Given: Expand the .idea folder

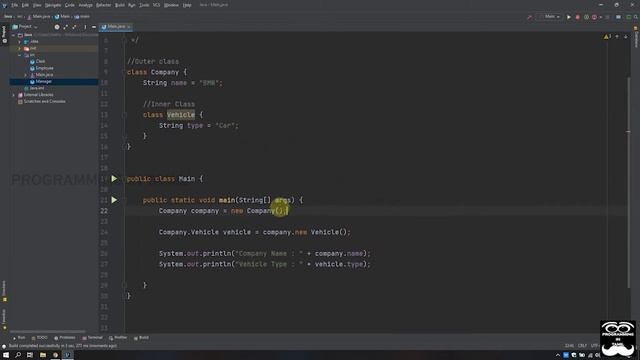Looking at the screenshot, I should [x=20, y=42].
